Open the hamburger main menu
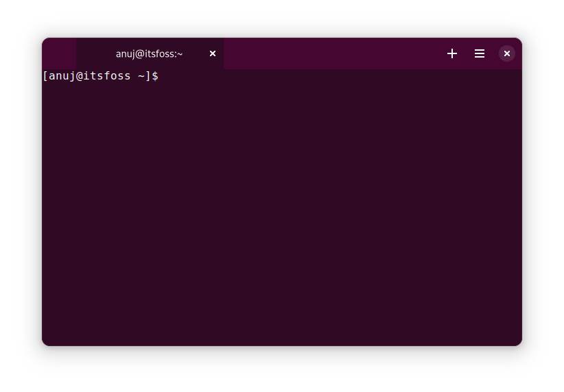The image size is (564, 392). [x=480, y=53]
